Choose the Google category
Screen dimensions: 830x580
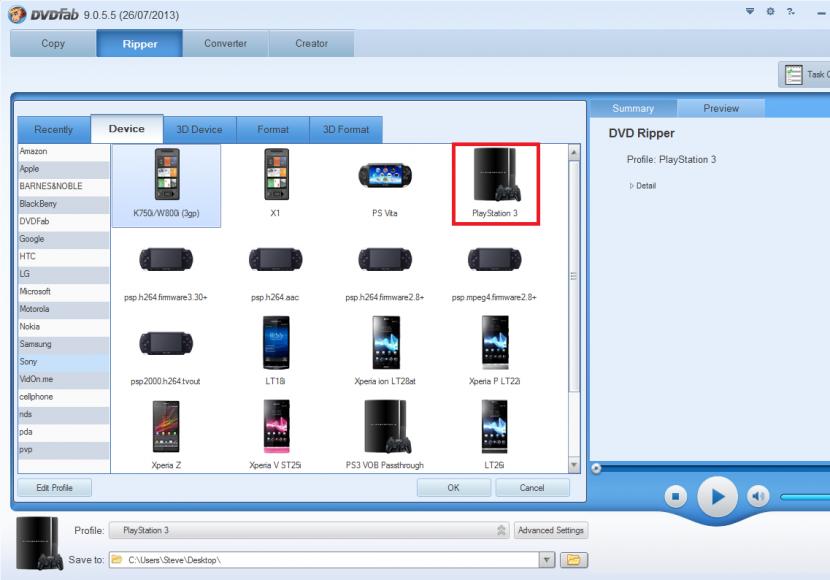pyautogui.click(x=64, y=239)
